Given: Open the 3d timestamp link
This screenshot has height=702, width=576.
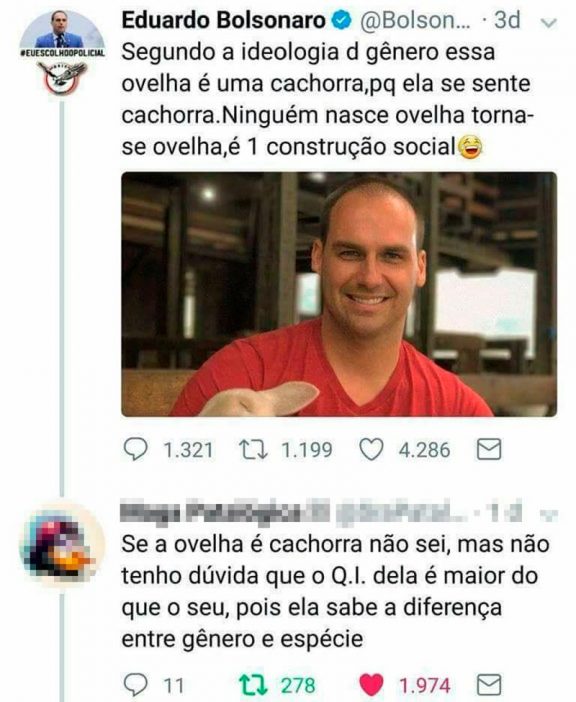Looking at the screenshot, I should tap(508, 20).
